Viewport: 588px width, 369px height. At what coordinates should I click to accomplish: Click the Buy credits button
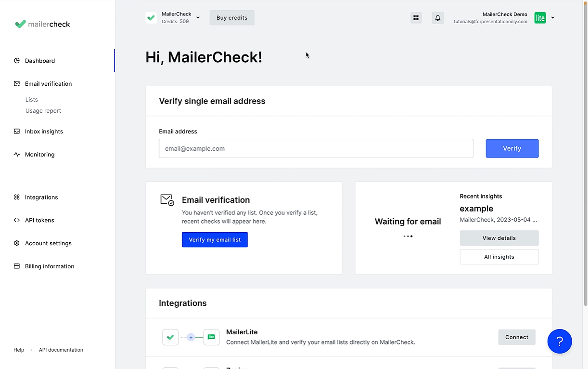point(232,18)
